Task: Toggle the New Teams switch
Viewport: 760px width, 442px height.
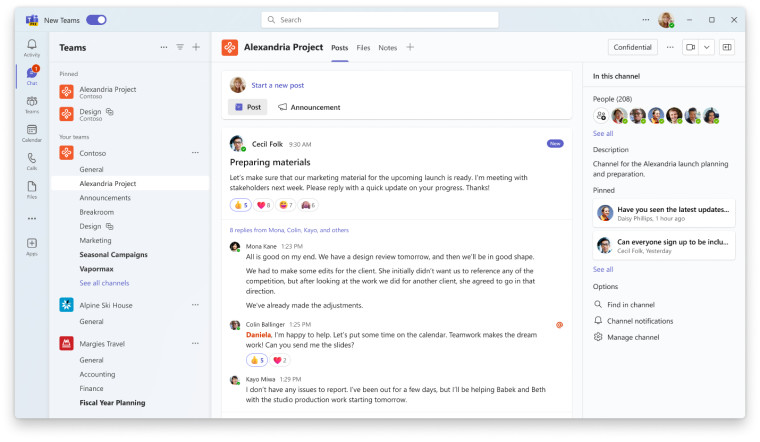Action: pyautogui.click(x=96, y=20)
